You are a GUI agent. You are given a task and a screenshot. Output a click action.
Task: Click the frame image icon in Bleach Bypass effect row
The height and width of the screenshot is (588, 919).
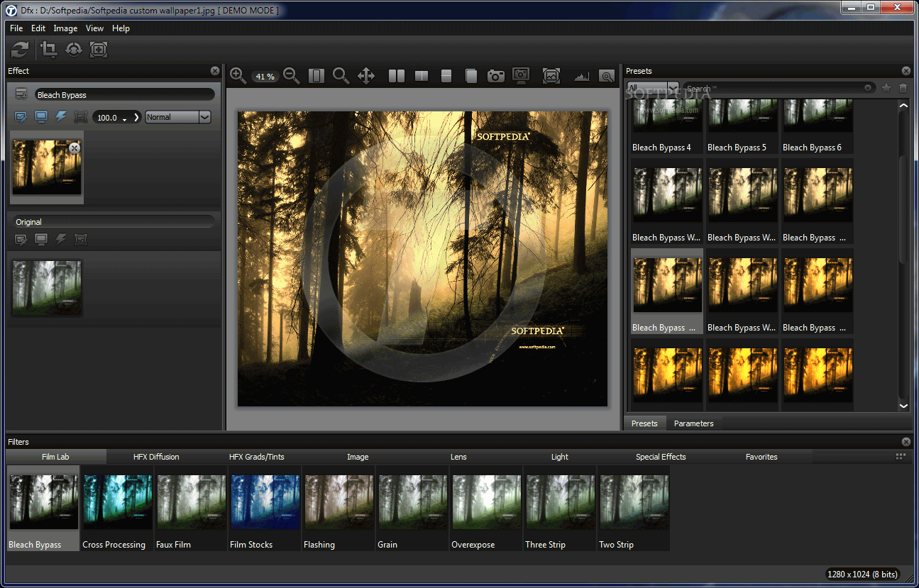coord(81,117)
